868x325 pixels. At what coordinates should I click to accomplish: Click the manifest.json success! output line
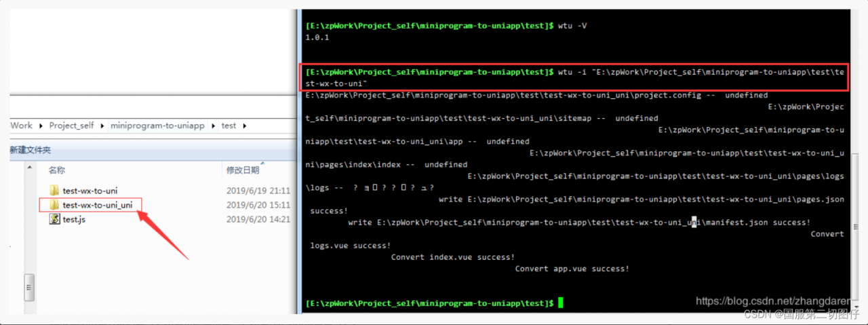click(x=579, y=222)
